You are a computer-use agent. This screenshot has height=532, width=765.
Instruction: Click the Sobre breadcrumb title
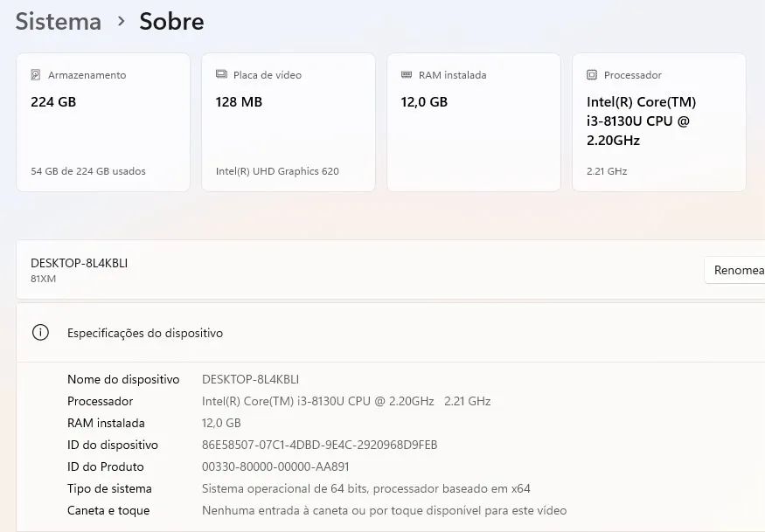(x=171, y=22)
